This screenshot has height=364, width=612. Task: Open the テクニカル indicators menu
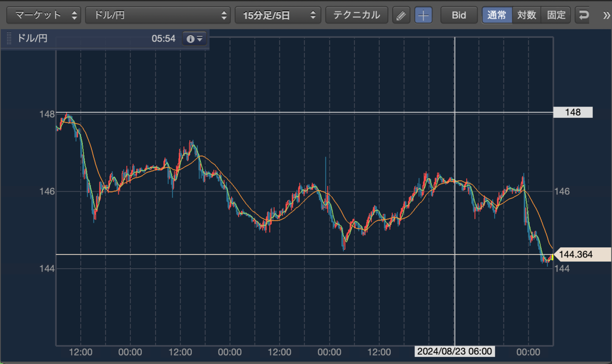point(357,15)
